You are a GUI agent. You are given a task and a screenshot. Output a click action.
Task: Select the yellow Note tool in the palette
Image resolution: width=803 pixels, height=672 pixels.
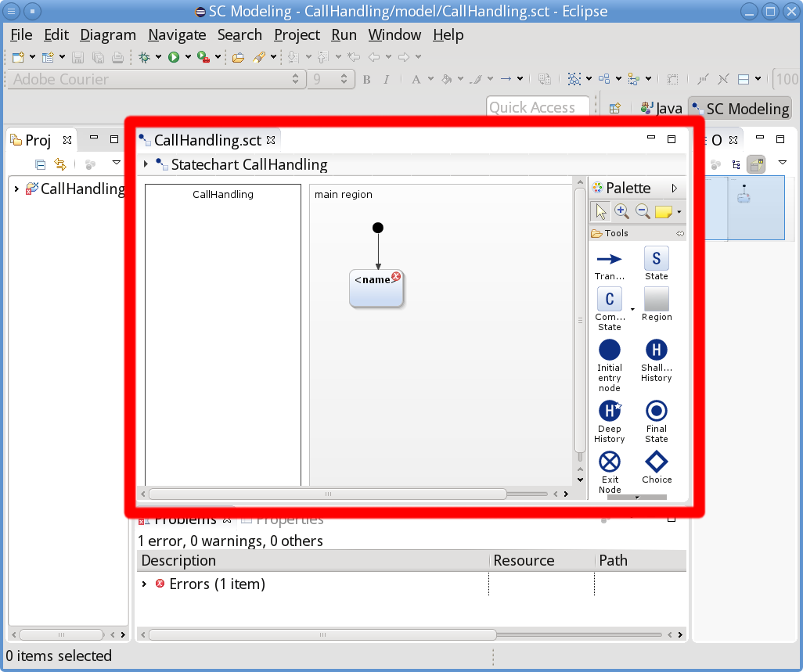click(x=663, y=211)
